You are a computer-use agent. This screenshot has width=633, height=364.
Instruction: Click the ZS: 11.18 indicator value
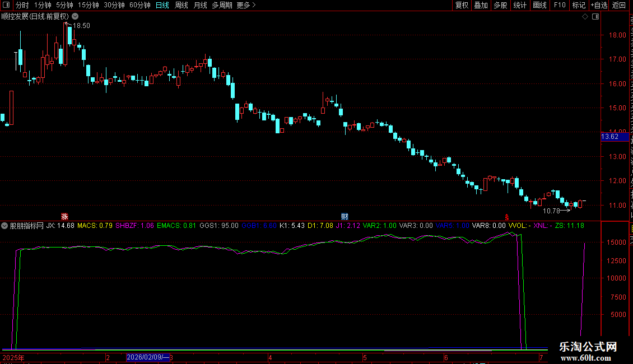point(569,226)
